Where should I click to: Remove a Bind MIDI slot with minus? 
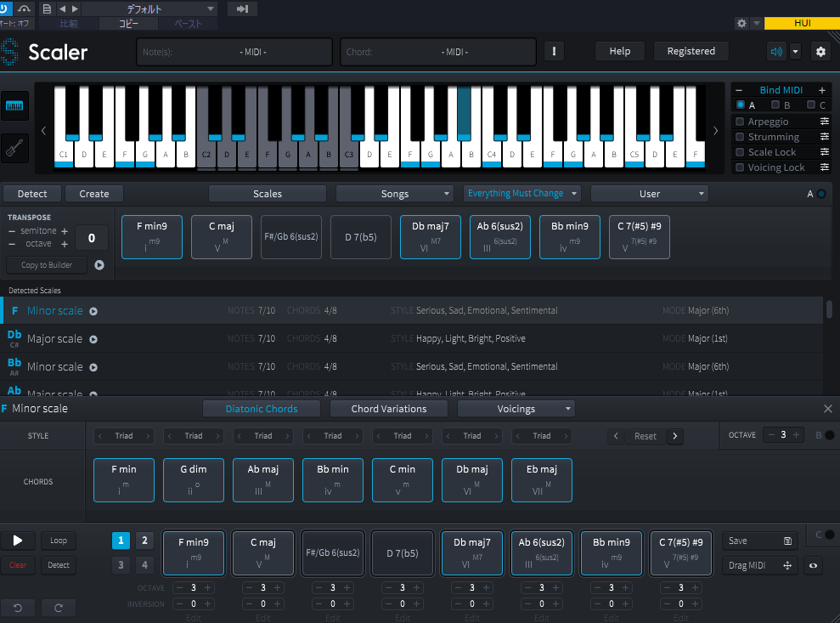[x=739, y=90]
